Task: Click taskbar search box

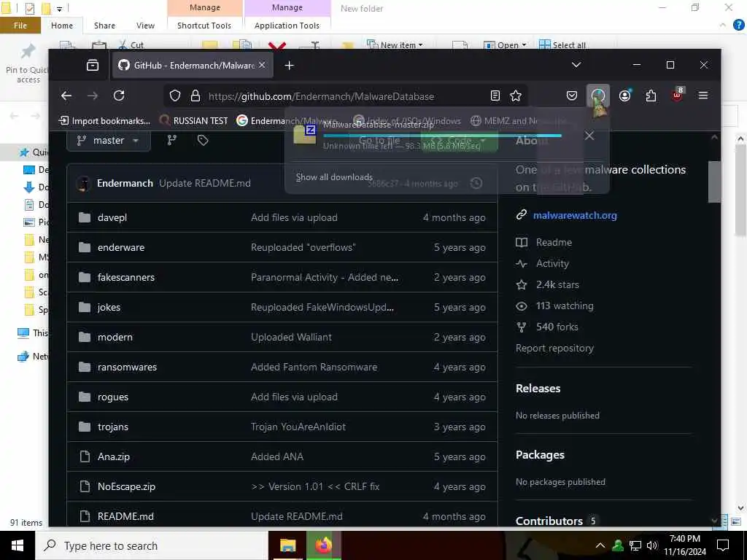Action: (152, 545)
